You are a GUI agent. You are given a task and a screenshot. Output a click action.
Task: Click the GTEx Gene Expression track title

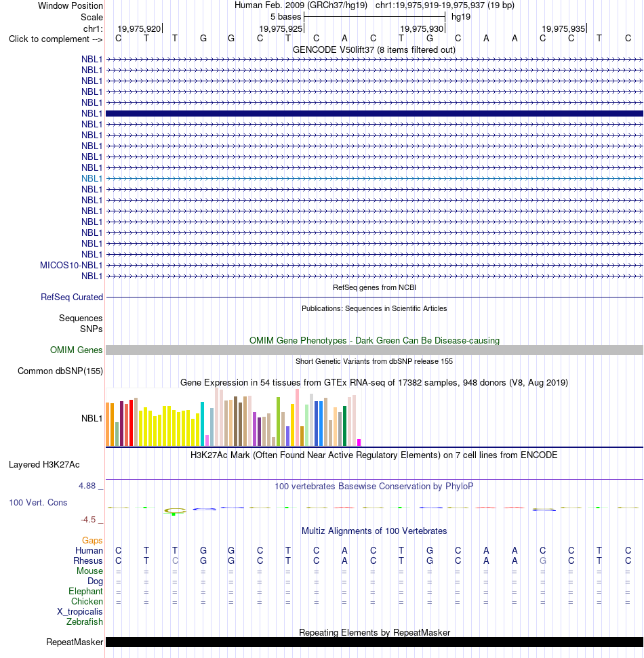tap(374, 382)
